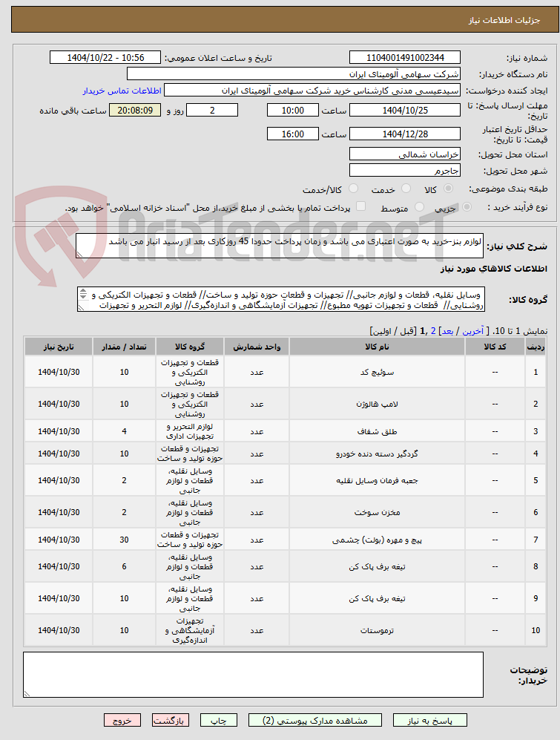Click item name ترموستات
The image size is (560, 740).
tap(377, 630)
